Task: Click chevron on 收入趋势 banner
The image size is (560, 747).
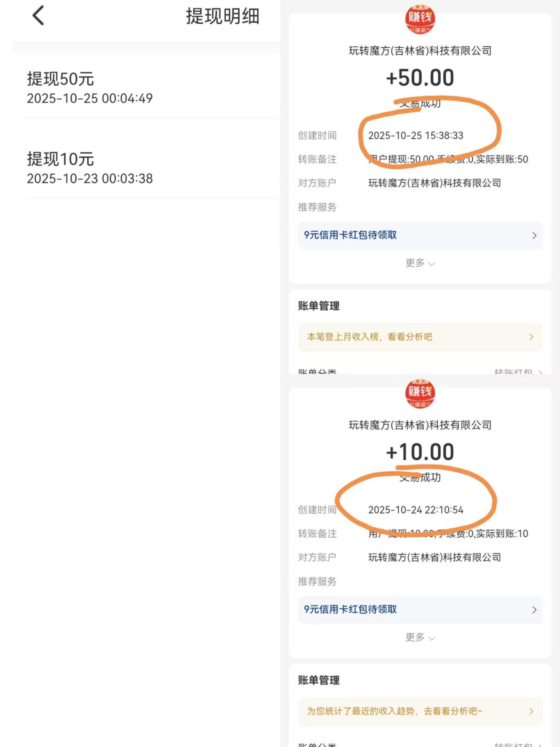Action: click(x=531, y=711)
